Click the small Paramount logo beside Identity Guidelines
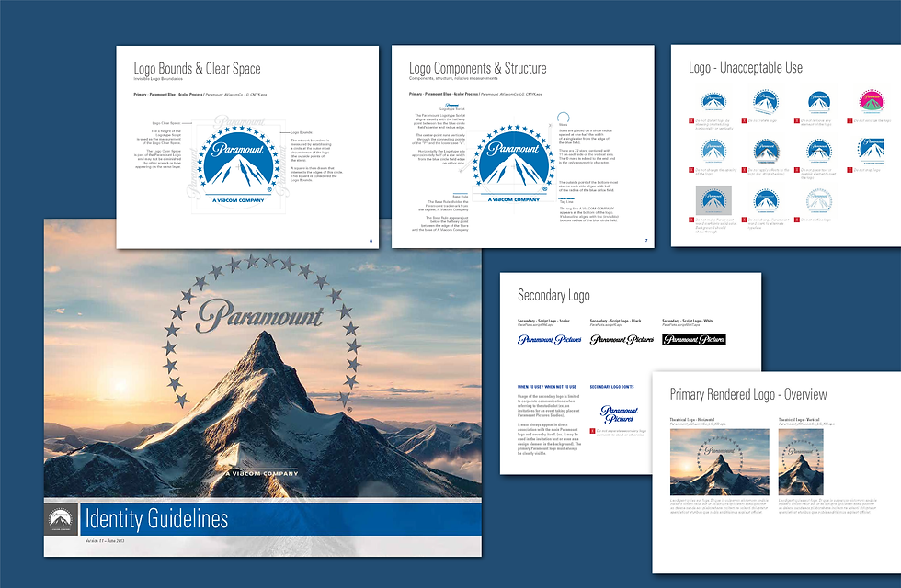 (x=61, y=520)
